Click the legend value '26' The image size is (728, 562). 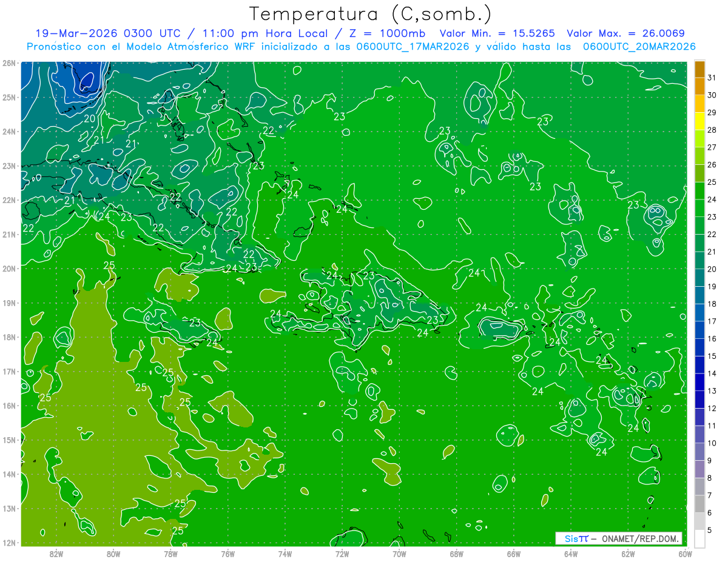point(712,165)
